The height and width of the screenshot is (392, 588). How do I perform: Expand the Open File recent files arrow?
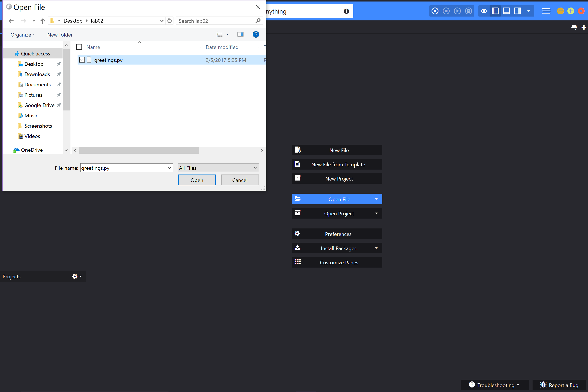[376, 199]
